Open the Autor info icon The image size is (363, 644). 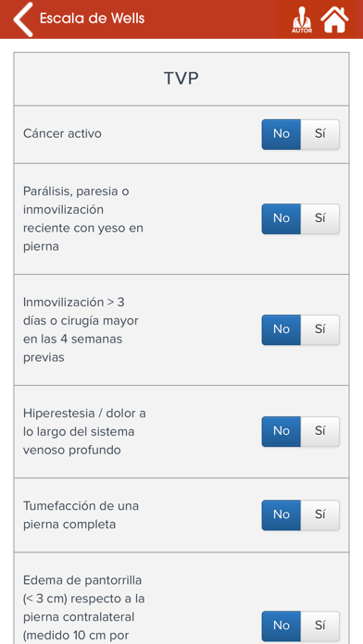[x=302, y=19]
